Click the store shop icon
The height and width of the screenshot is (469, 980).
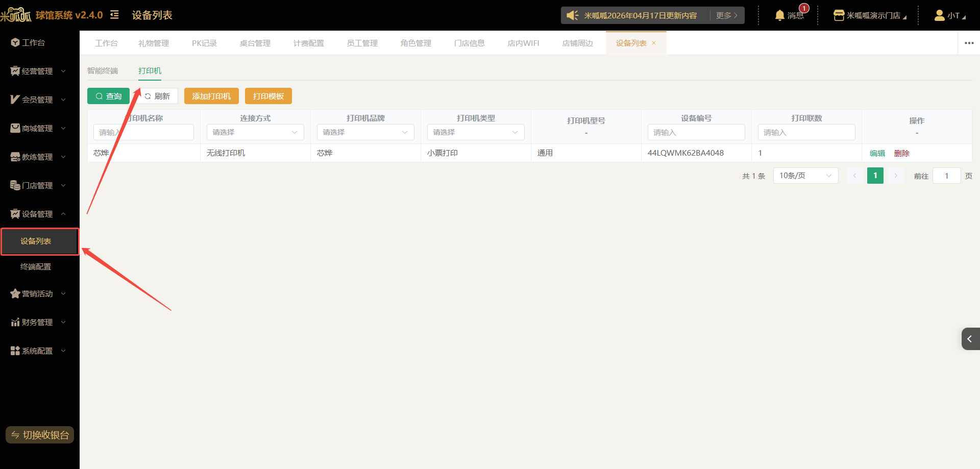(839, 15)
